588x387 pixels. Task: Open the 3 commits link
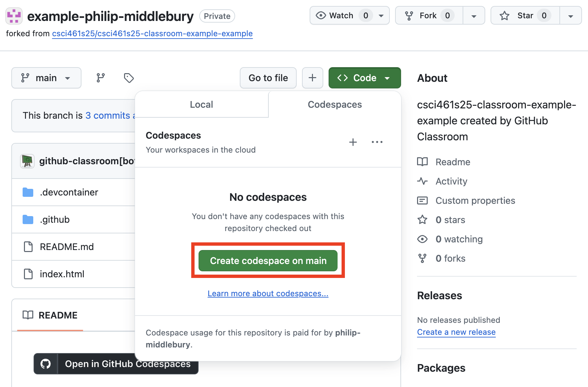108,115
